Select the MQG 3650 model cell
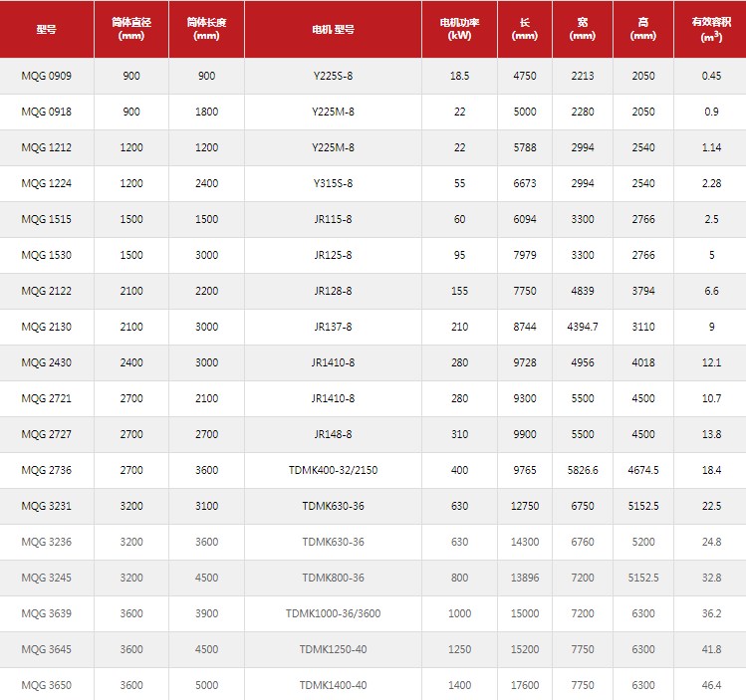Image resolution: width=746 pixels, height=700 pixels. click(46, 685)
